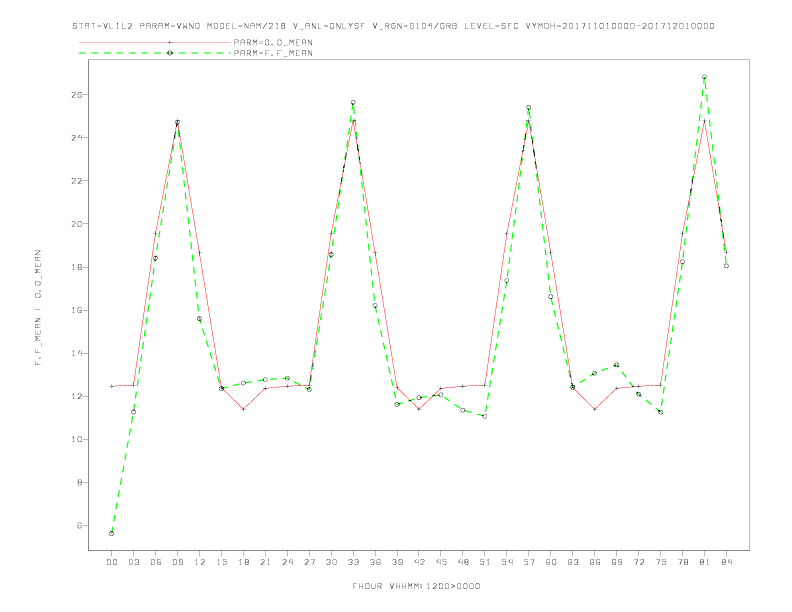Image resolution: width=792 pixels, height=612 pixels.
Task: Click the red plus marker at hour 00
Action: [112, 386]
